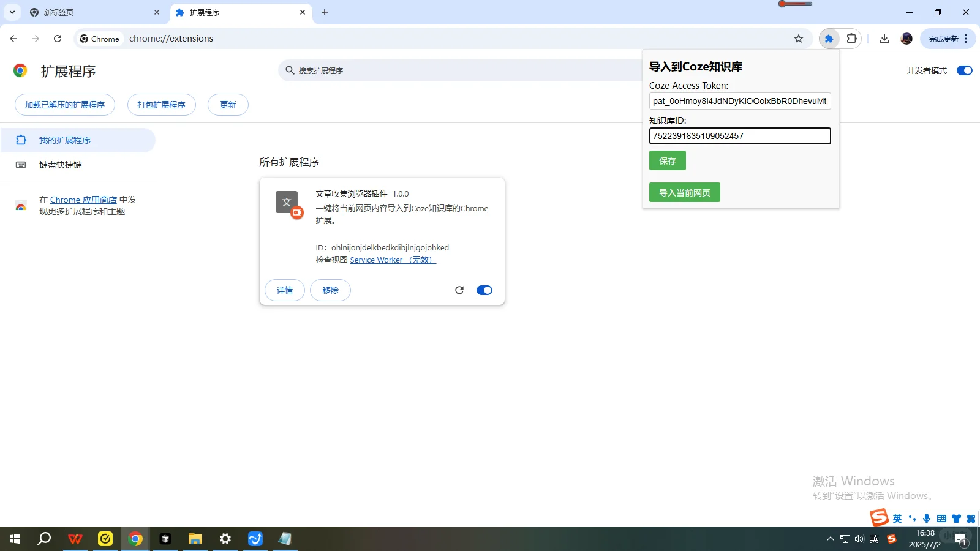The image size is (980, 551).
Task: Click 移除 to remove the extension
Action: [x=330, y=290]
